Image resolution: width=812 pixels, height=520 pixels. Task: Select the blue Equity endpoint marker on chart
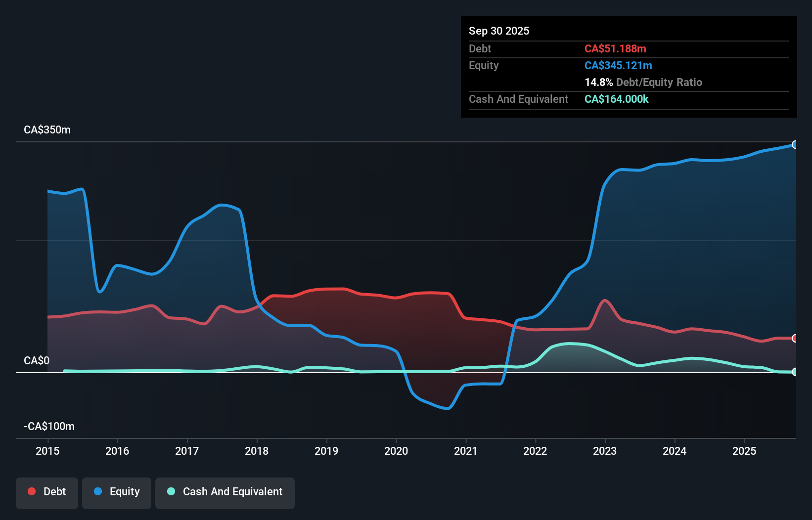pos(795,144)
